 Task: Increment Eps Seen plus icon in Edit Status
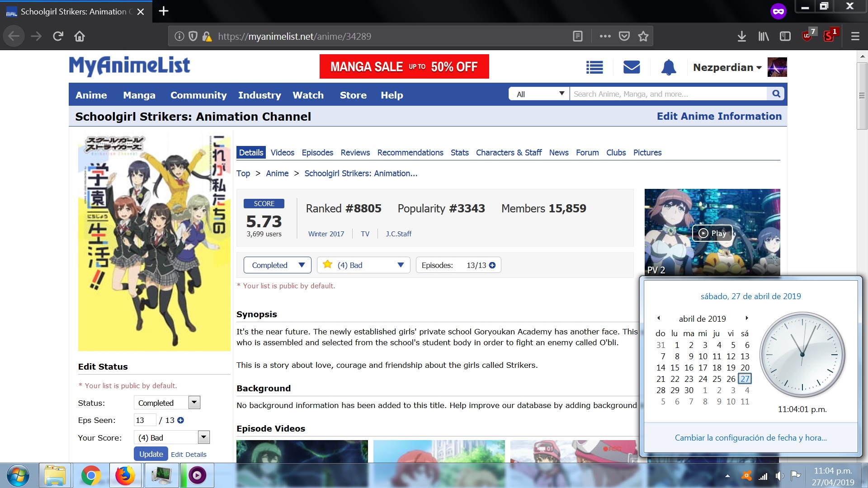click(180, 420)
